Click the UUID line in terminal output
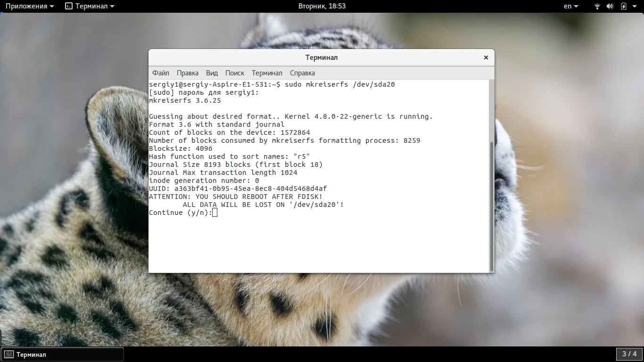 click(238, 189)
